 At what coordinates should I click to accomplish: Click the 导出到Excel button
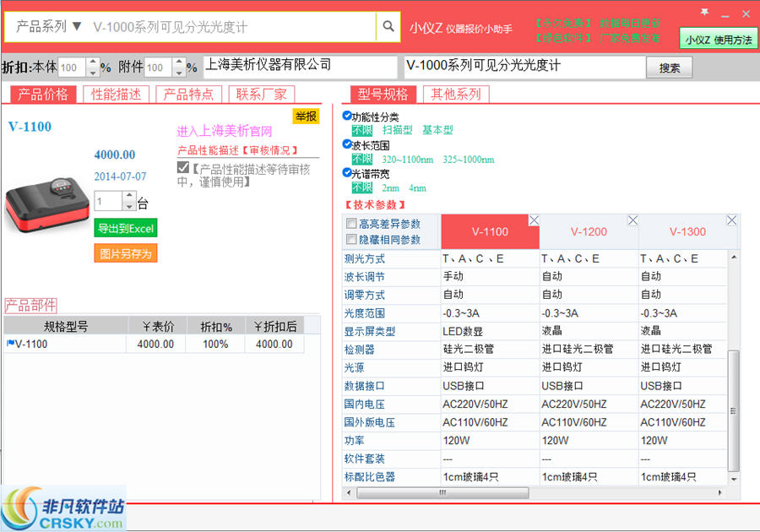click(x=126, y=228)
